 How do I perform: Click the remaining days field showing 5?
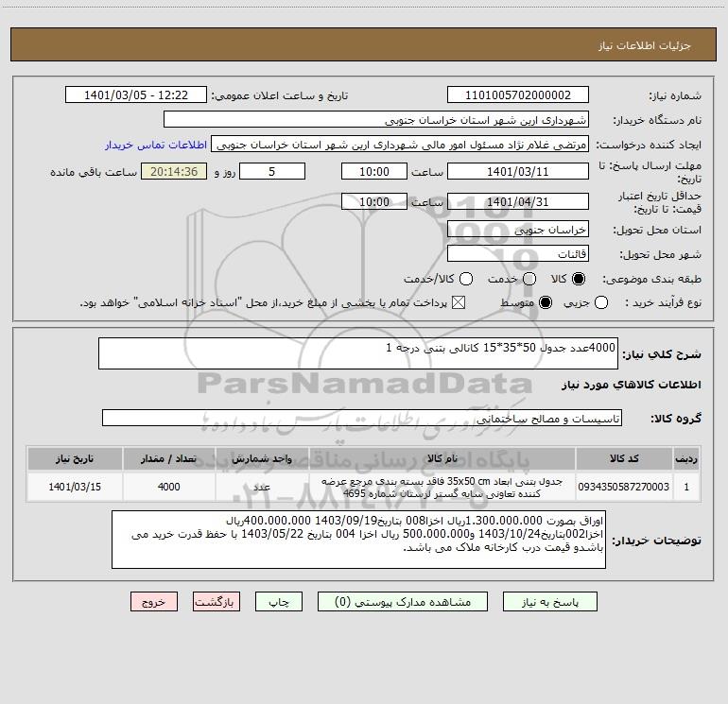tap(272, 171)
